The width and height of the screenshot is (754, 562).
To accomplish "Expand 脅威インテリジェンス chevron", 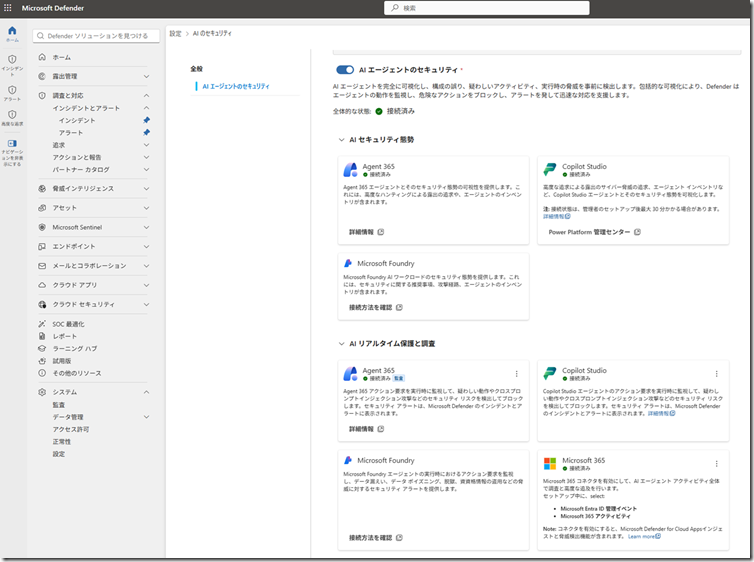I will (x=146, y=188).
